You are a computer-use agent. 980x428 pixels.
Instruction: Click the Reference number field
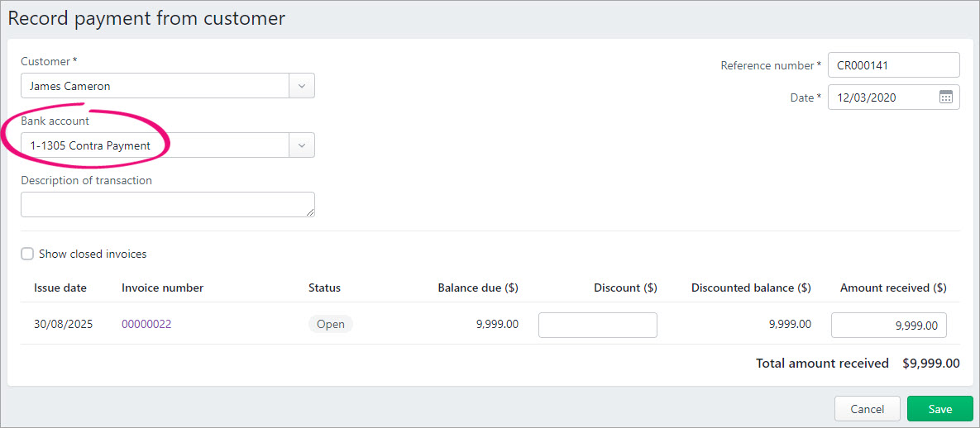[x=893, y=65]
